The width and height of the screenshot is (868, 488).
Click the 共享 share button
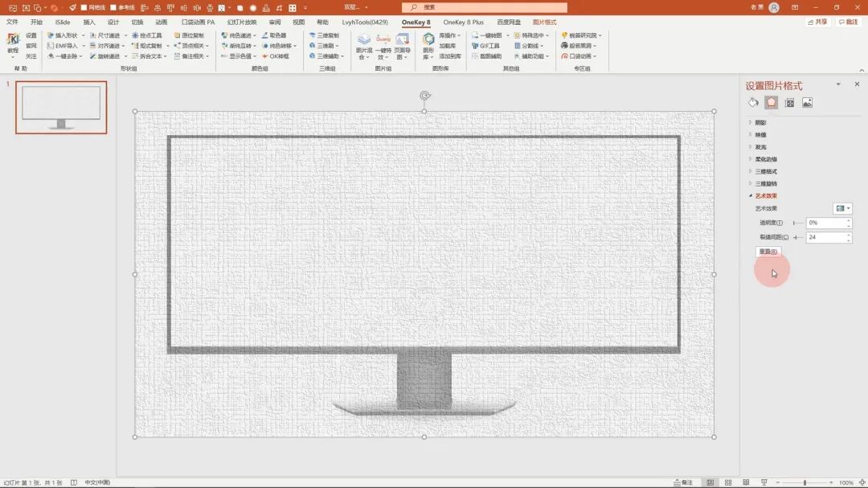click(817, 23)
